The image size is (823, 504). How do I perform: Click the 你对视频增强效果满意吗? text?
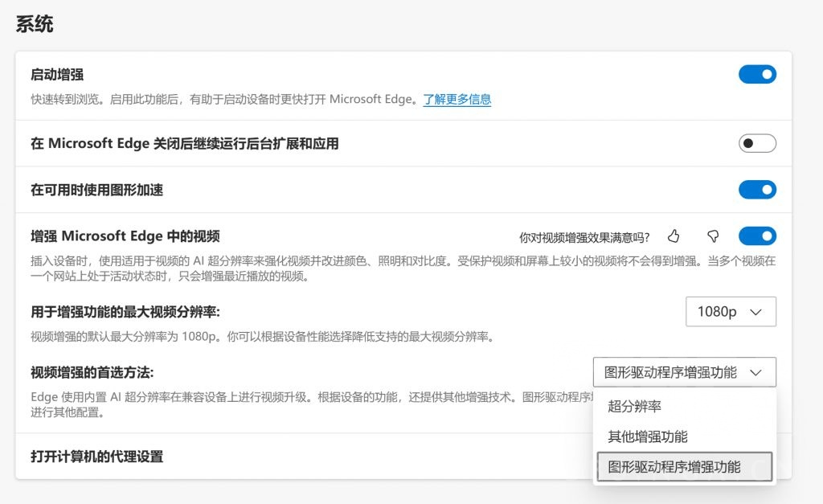[584, 238]
